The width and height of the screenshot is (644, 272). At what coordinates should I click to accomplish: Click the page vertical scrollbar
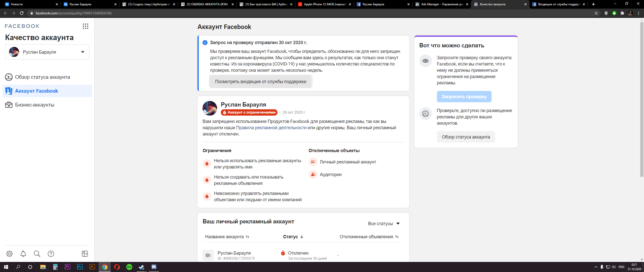point(642,99)
